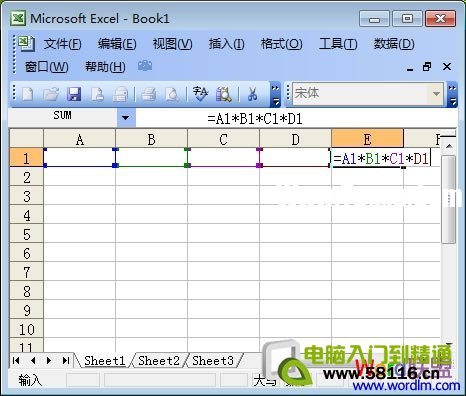Expand the formatting toolbar options chevron
This screenshot has height=396, width=466.
(x=452, y=94)
